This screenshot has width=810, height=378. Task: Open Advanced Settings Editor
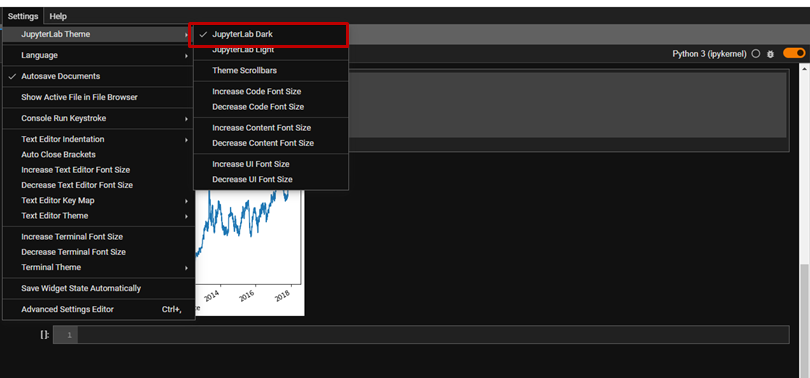[x=99, y=309]
